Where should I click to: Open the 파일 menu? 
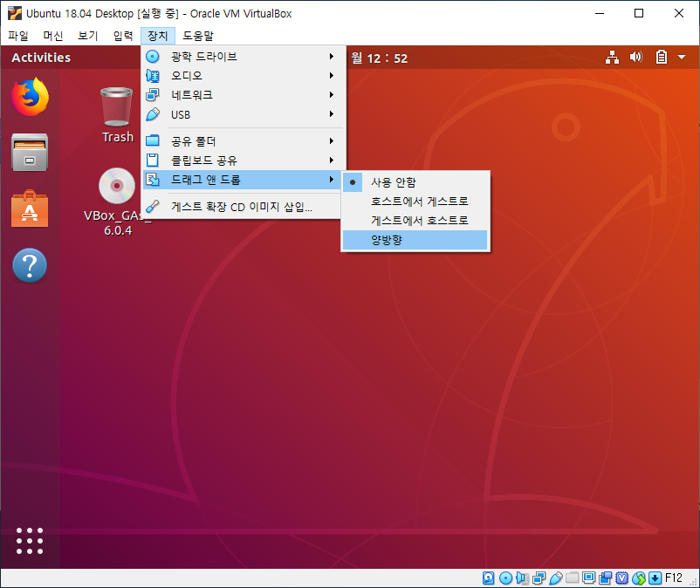(18, 36)
